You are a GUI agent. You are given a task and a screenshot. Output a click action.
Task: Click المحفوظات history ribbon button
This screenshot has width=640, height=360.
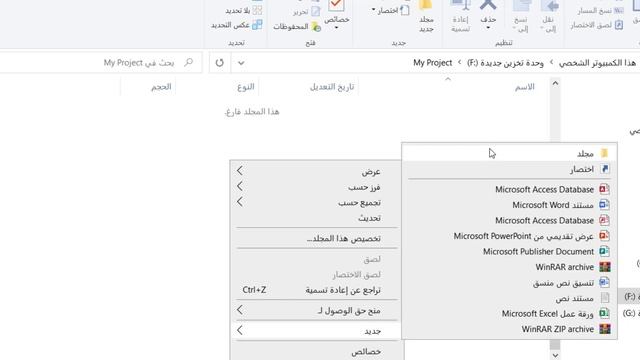(297, 27)
